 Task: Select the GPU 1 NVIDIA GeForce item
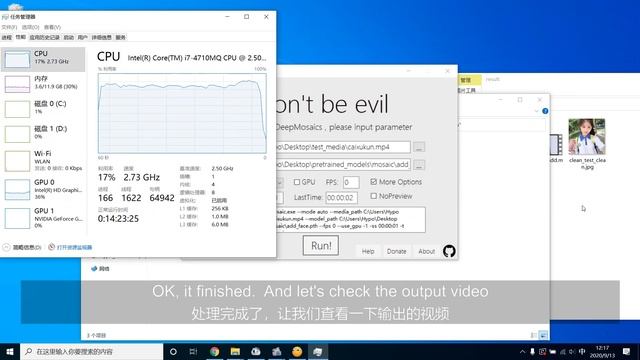43,218
